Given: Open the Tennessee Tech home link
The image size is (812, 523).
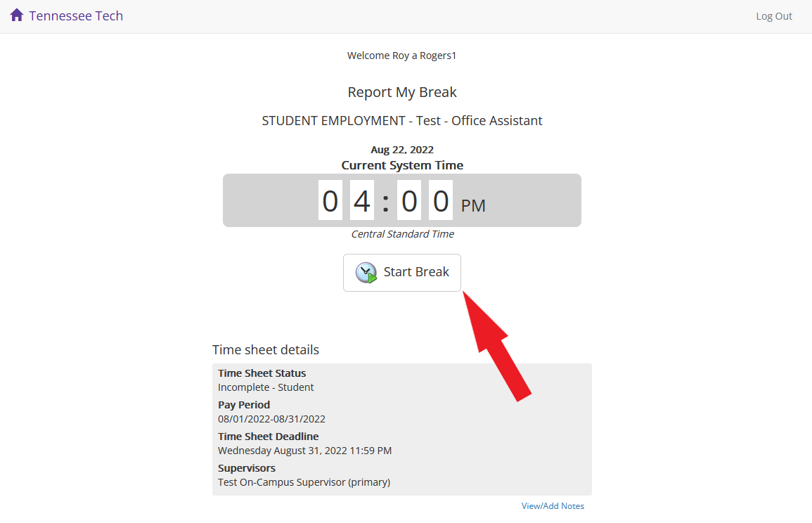Looking at the screenshot, I should (76, 15).
